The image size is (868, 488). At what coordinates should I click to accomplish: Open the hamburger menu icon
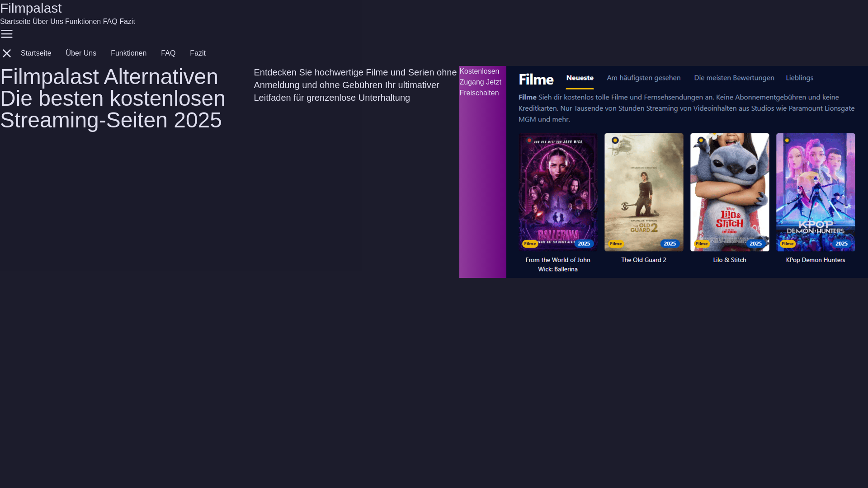(6, 34)
